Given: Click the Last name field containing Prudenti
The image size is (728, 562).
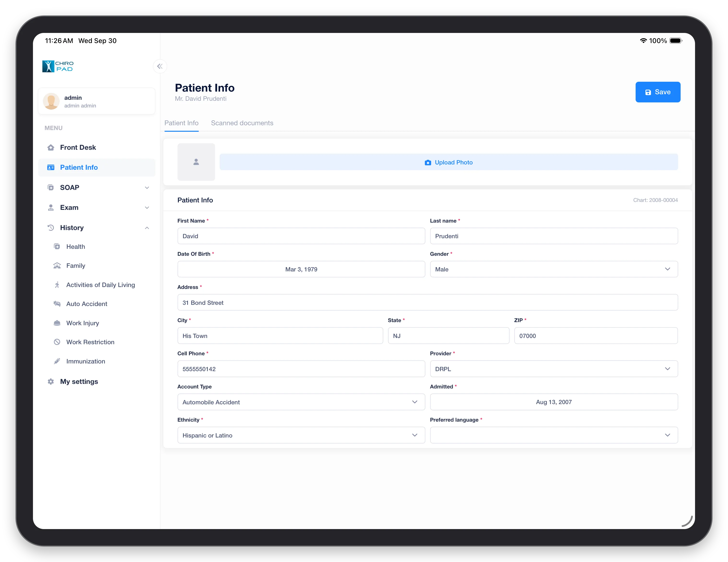Looking at the screenshot, I should tap(554, 236).
